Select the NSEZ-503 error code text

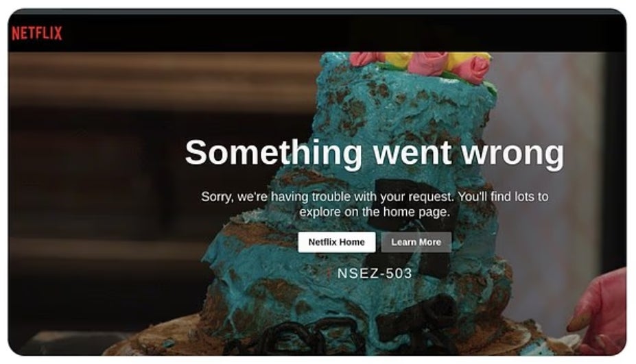(375, 274)
